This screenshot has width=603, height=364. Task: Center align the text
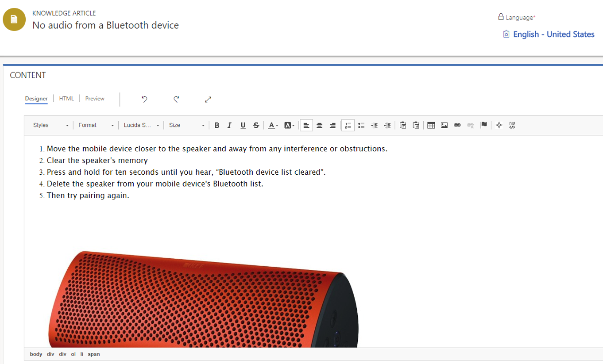point(319,126)
